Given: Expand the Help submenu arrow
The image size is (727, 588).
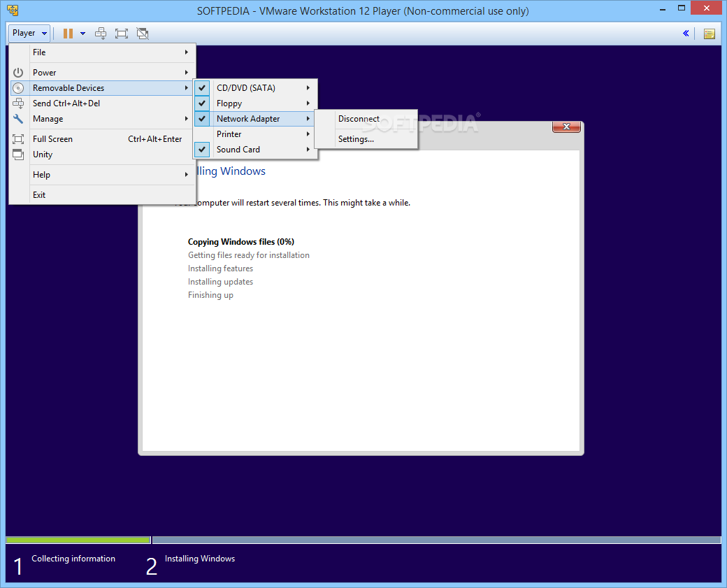Looking at the screenshot, I should tap(187, 175).
